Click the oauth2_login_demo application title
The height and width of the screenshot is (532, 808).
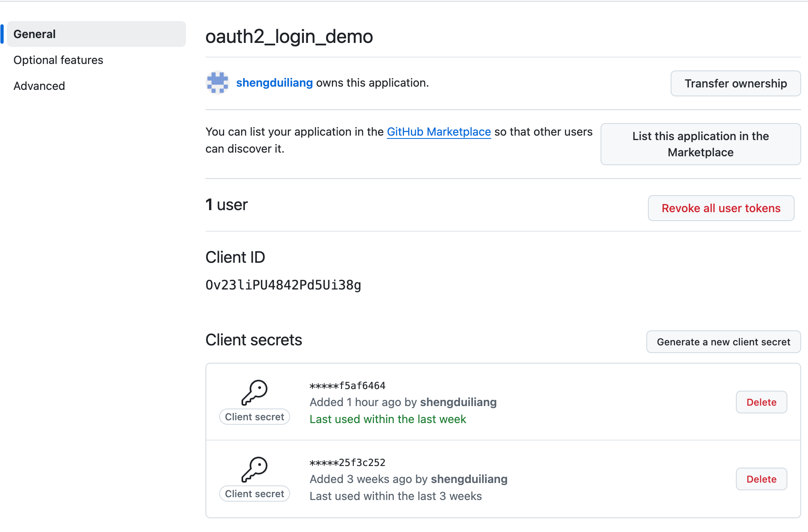click(289, 36)
